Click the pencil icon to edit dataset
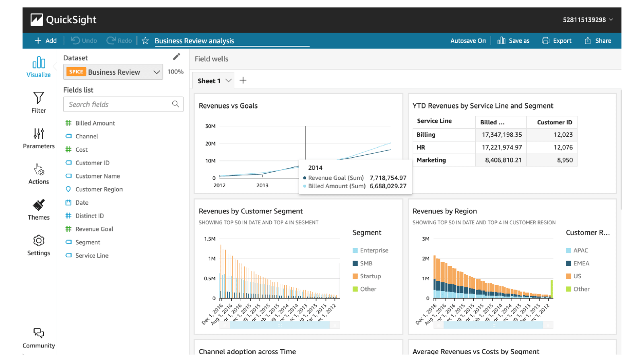The height and width of the screenshot is (362, 644). click(176, 57)
